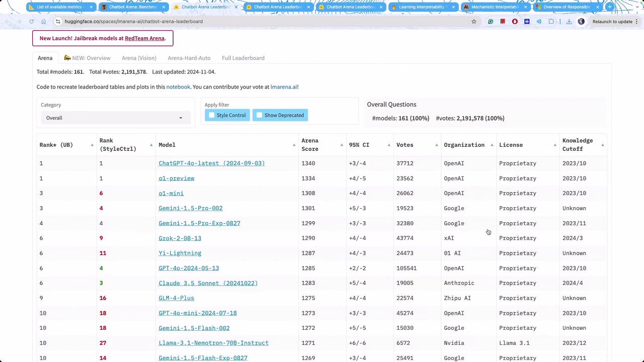644x362 pixels.
Task: Reload the page using refresh icon
Action: point(31,22)
